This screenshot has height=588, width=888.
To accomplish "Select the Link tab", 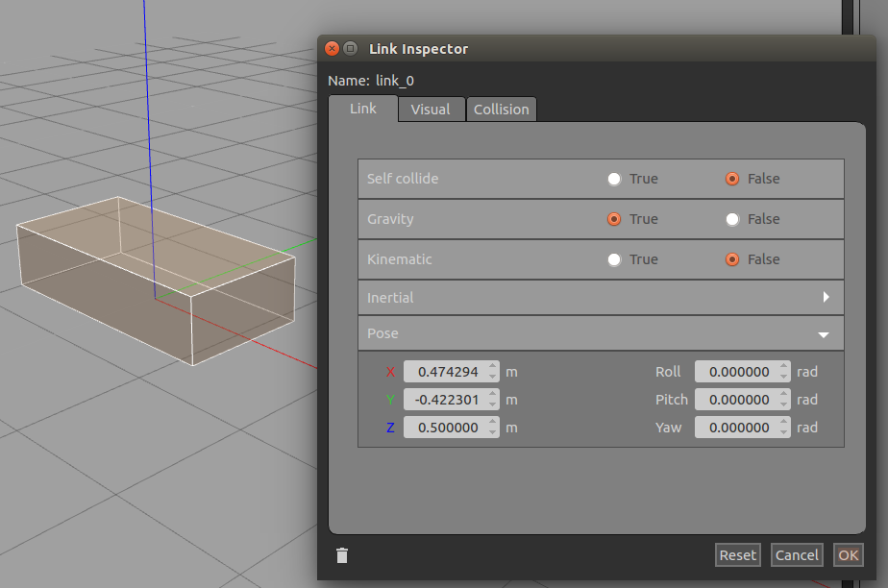I will (x=363, y=109).
